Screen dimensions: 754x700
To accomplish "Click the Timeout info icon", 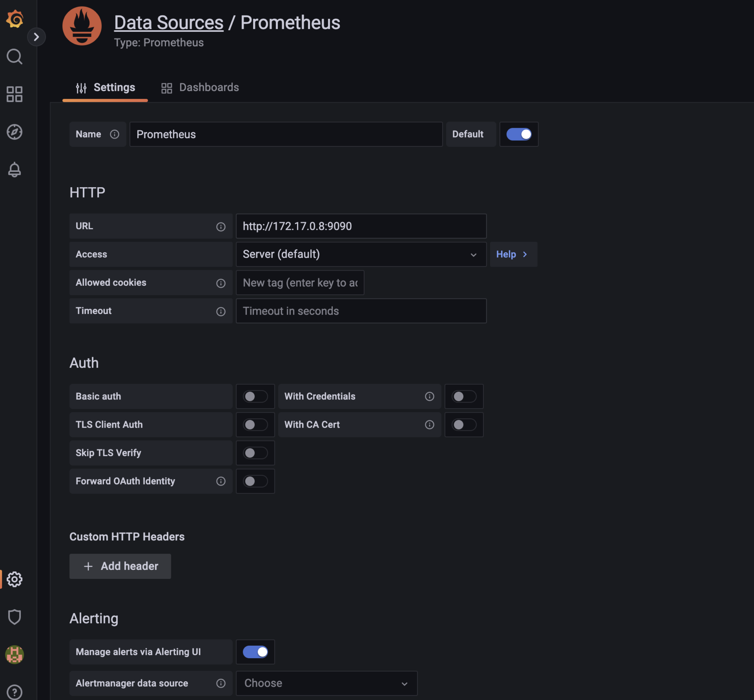I will [x=221, y=311].
